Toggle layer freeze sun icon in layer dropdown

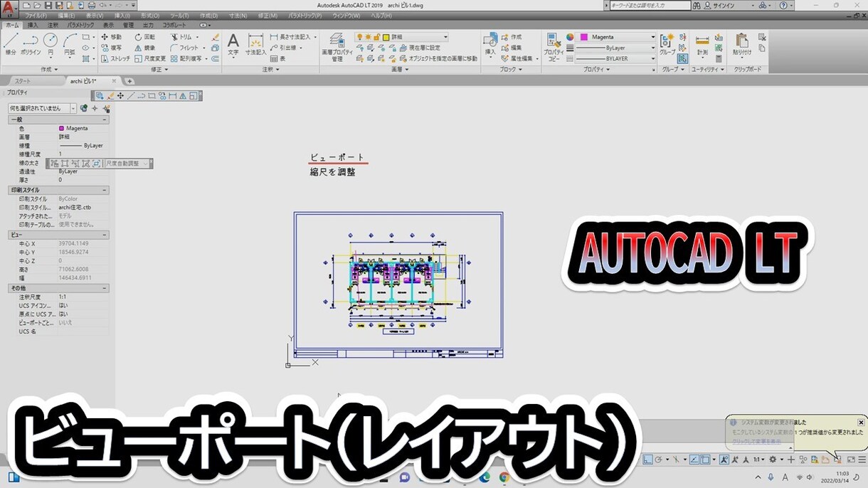coord(368,37)
